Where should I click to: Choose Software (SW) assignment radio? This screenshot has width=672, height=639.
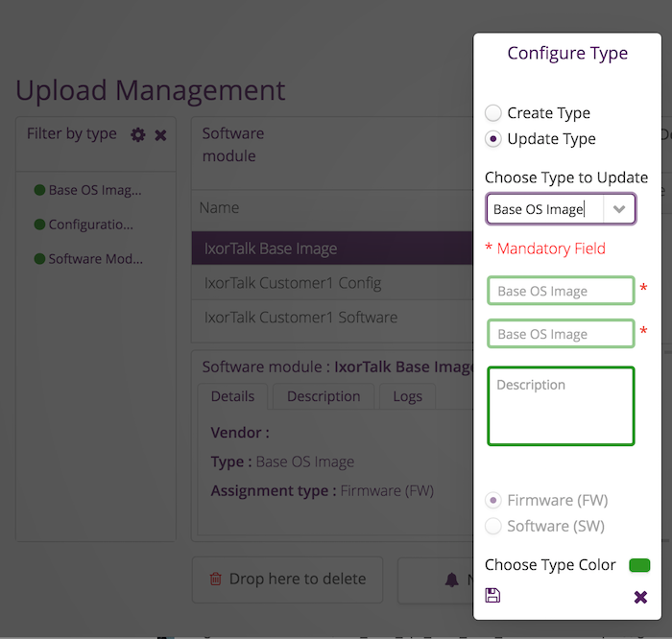point(492,526)
